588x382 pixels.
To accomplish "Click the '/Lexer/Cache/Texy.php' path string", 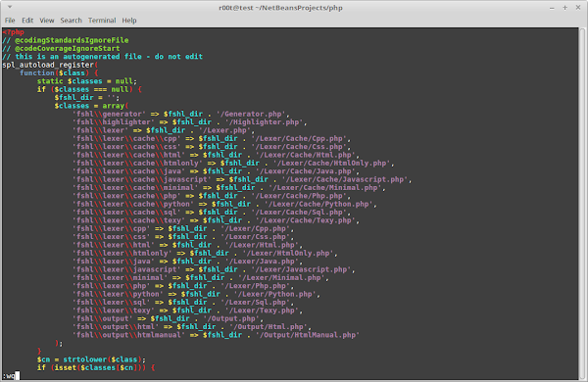I will coord(306,220).
